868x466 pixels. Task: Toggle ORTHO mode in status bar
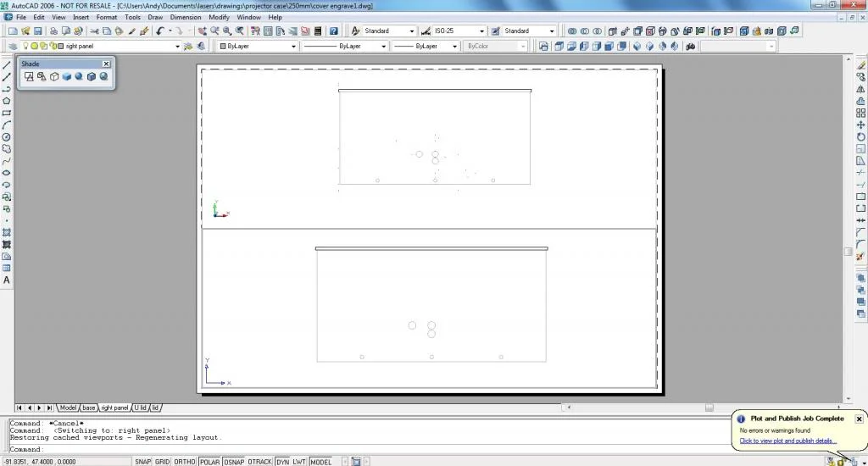tap(184, 462)
